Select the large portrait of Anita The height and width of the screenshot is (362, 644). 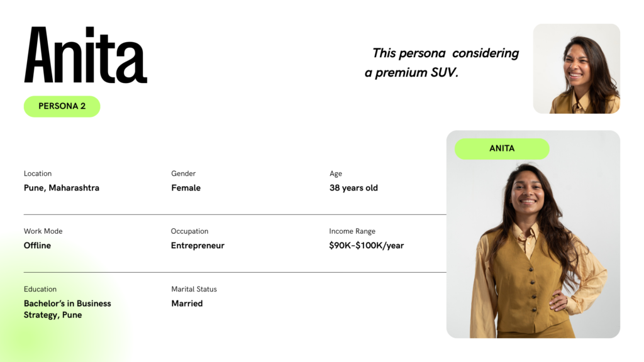533,251
